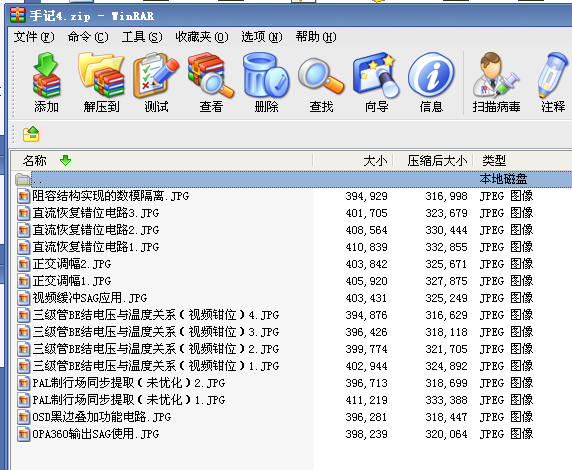Open the 工具(S) menu
Screen dimensions: 572x470
[142, 37]
